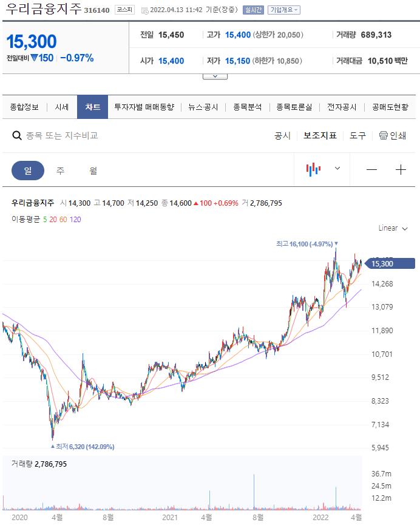This screenshot has height=528, width=420.
Task: Switch to the 차트 tab
Action: pos(93,107)
